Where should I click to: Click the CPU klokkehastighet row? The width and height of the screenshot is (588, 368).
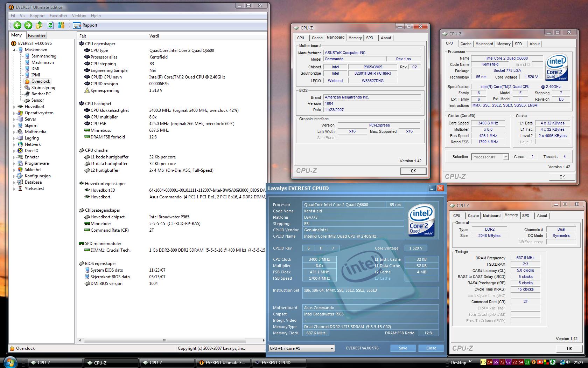(x=171, y=110)
